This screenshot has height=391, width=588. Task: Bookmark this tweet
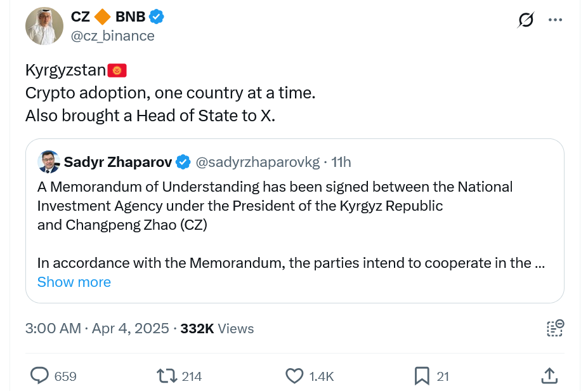pos(422,376)
